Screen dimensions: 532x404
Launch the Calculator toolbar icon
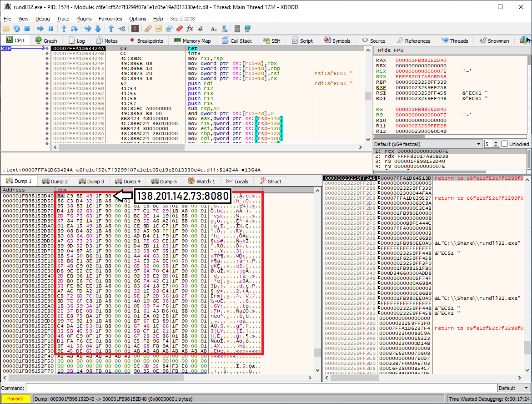237,29
